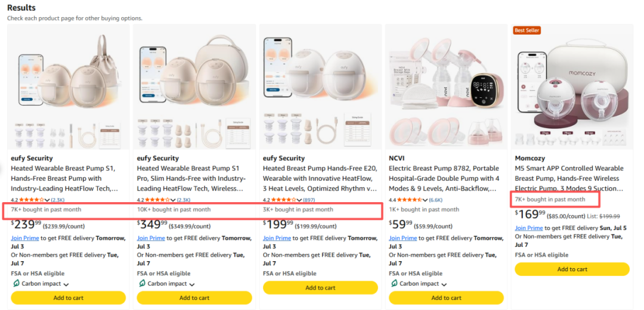The width and height of the screenshot is (644, 310).
Task: Click the Carbon impact leaf icon on first product
Action: click(x=16, y=283)
